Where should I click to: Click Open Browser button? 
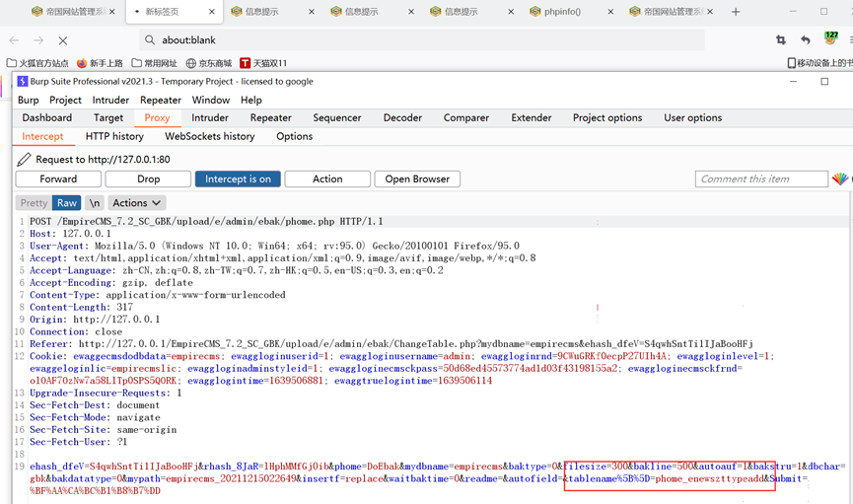point(417,180)
